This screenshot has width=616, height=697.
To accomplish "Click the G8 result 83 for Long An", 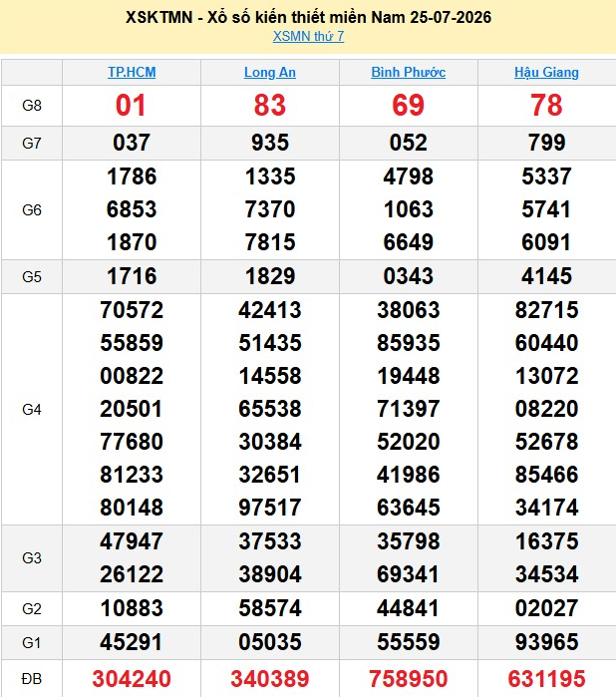I will pos(270,106).
